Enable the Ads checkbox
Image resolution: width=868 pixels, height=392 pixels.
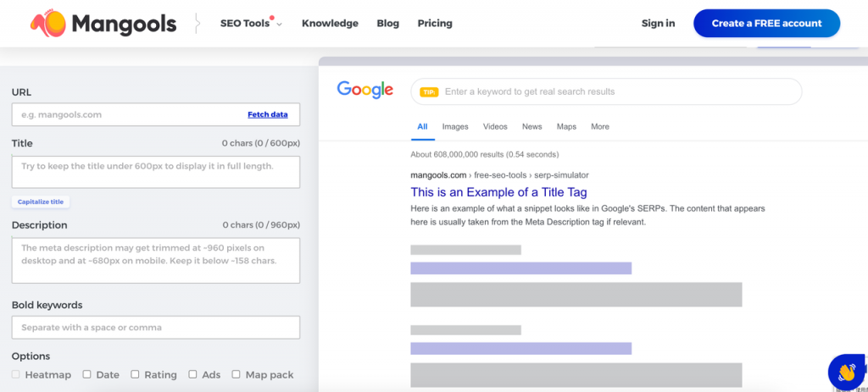(x=192, y=374)
